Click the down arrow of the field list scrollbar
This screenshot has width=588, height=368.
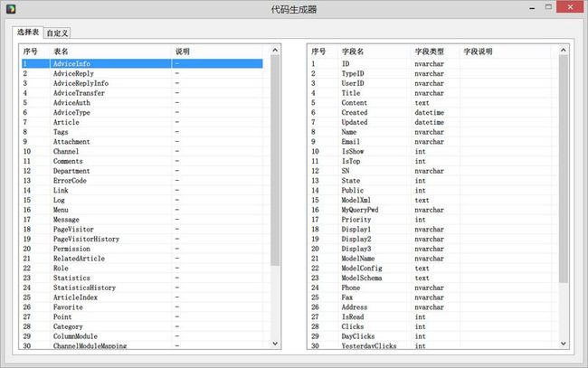(x=564, y=344)
